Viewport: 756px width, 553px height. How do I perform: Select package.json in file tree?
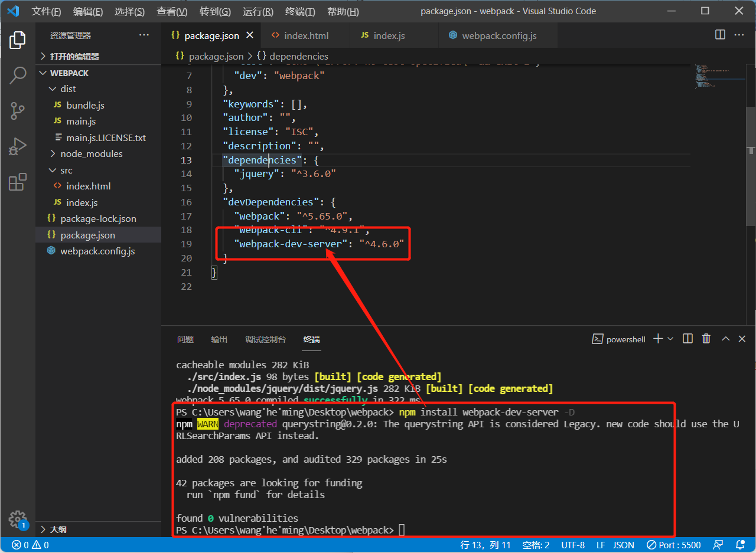point(98,235)
